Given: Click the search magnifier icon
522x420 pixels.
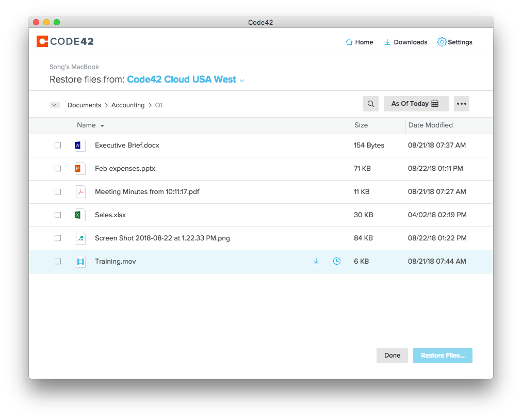Looking at the screenshot, I should [371, 104].
